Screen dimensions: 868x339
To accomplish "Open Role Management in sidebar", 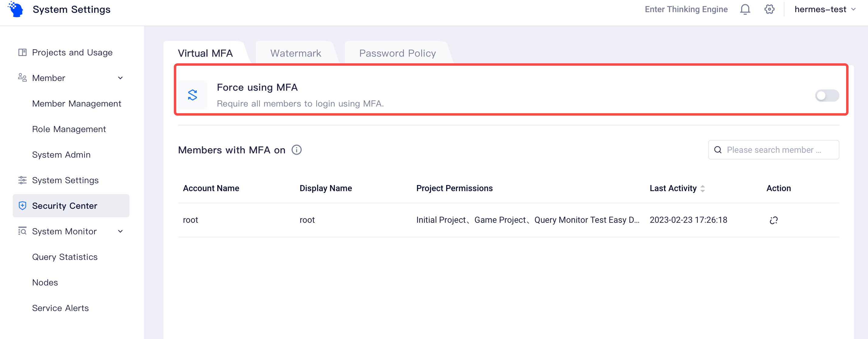I will click(x=69, y=129).
